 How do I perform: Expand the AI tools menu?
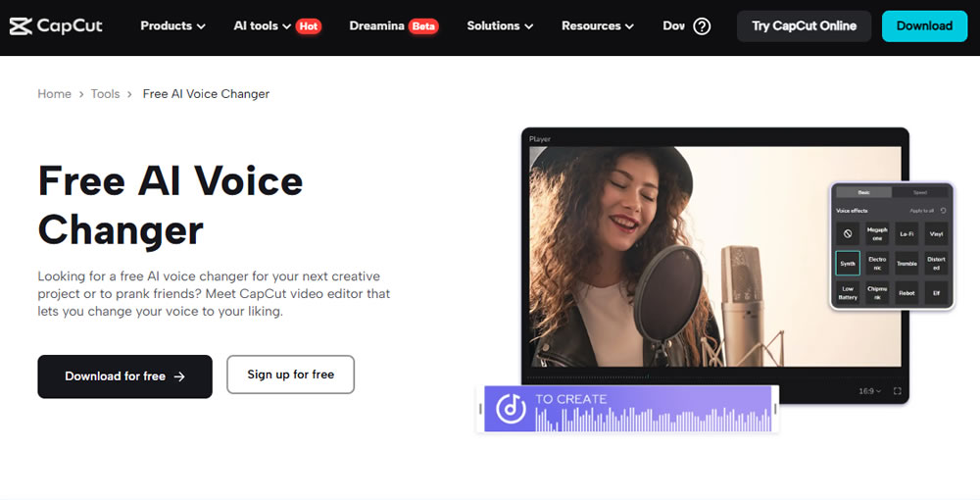pos(262,26)
